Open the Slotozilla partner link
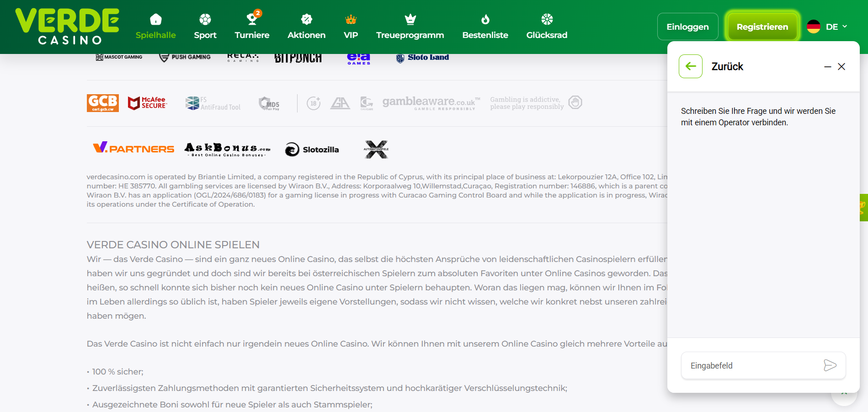Screen dimensions: 868x412 [x=312, y=150]
